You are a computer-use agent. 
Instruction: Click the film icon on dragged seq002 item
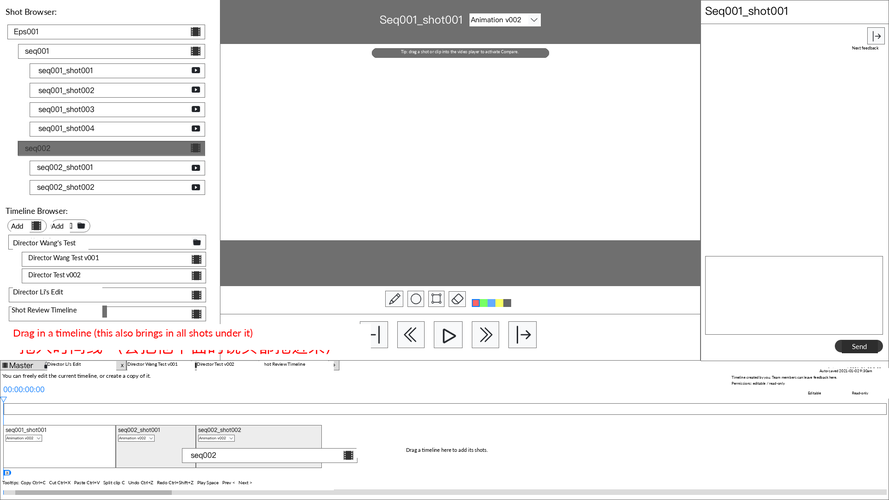(348, 455)
